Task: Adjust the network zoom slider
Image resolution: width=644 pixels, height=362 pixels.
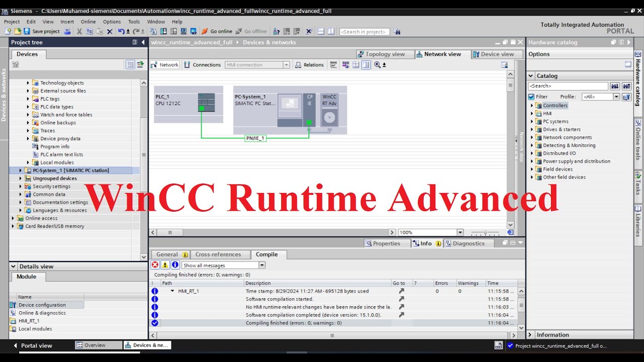Action: [485, 232]
